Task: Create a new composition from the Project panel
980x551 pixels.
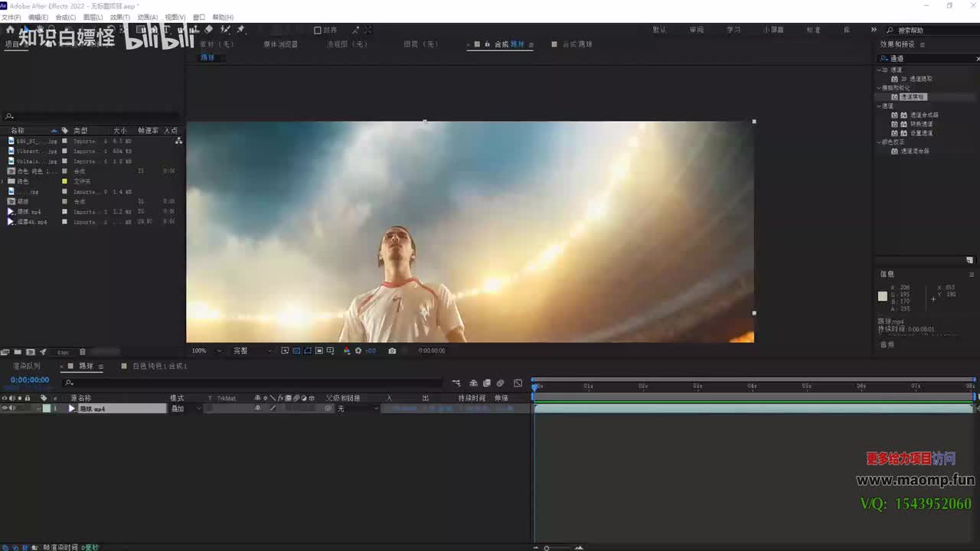Action: (31, 352)
